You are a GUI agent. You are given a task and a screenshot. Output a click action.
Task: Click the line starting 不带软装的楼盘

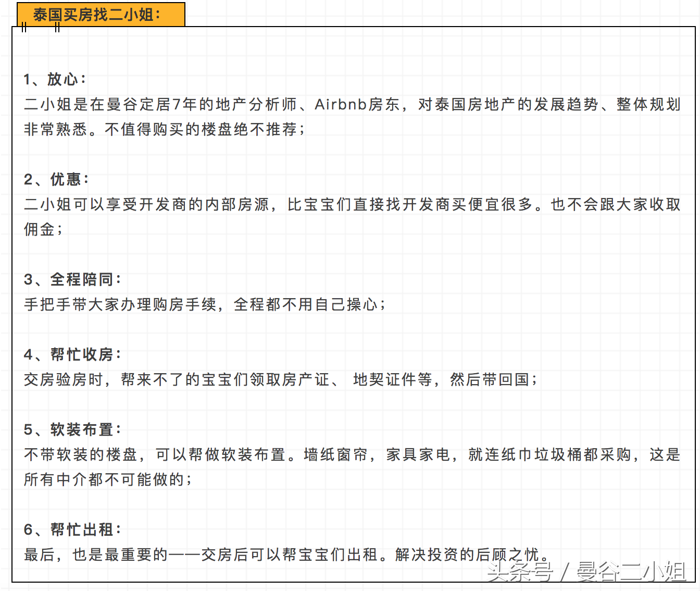(353, 454)
